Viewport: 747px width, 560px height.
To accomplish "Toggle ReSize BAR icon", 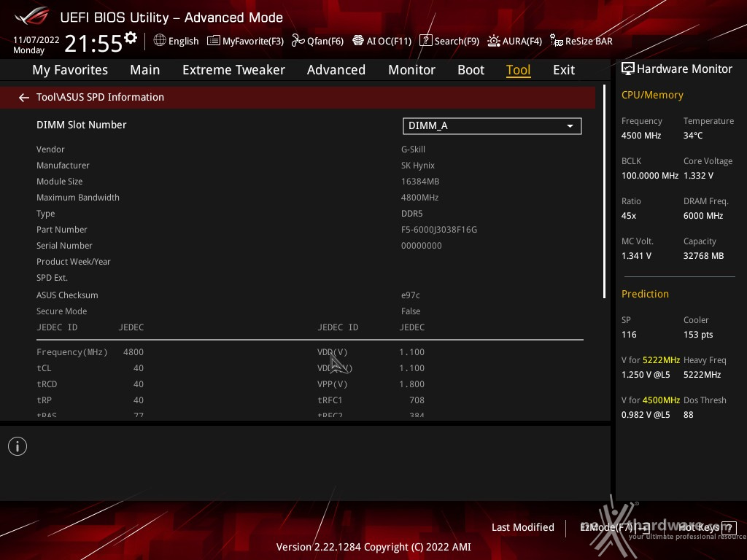I will [x=556, y=41].
